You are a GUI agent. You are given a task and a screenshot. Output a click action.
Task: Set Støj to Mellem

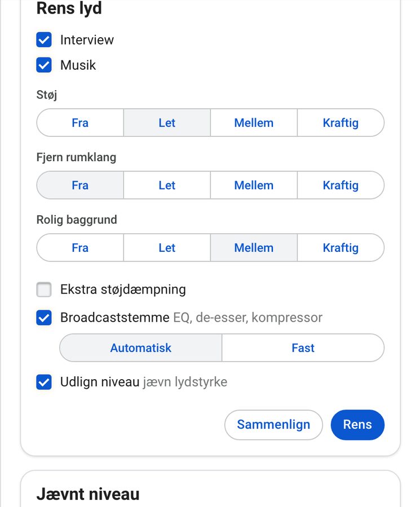[x=254, y=123]
